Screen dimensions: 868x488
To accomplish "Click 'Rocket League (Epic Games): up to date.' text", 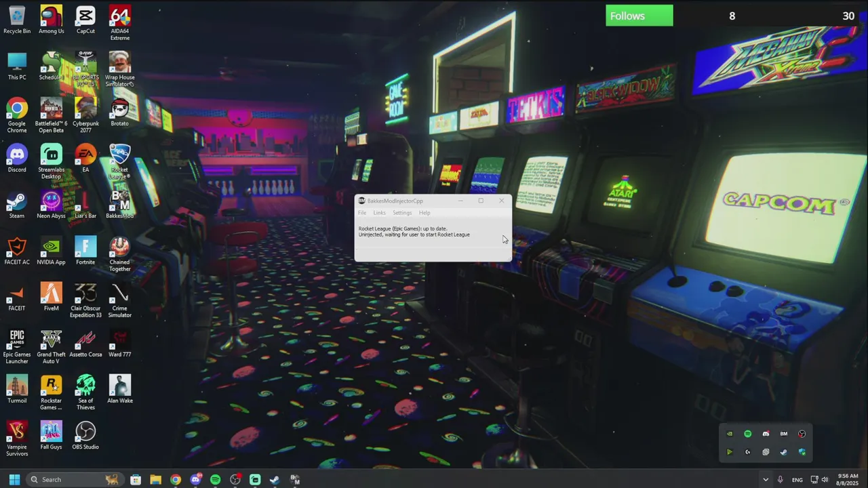I will tap(403, 228).
